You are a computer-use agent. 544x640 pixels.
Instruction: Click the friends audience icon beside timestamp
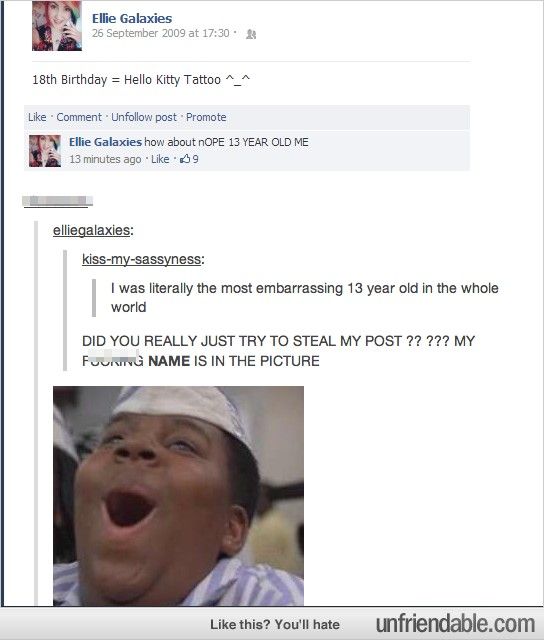[251, 34]
